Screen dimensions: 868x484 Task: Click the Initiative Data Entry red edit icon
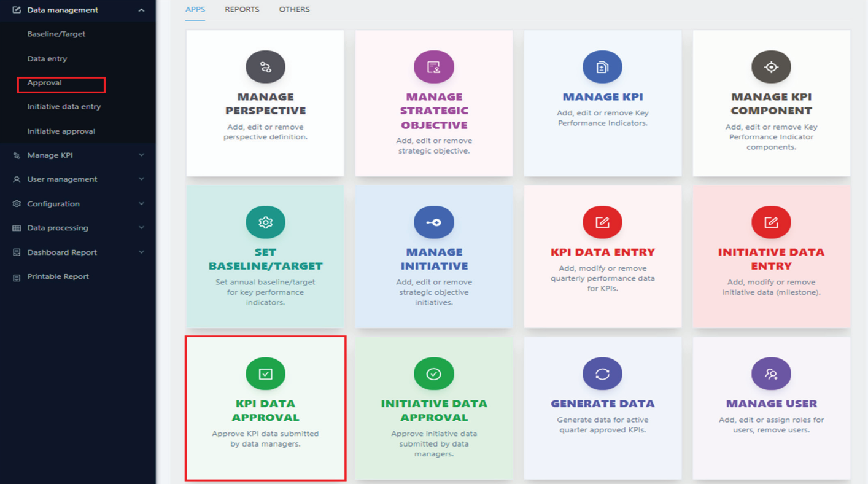point(771,222)
